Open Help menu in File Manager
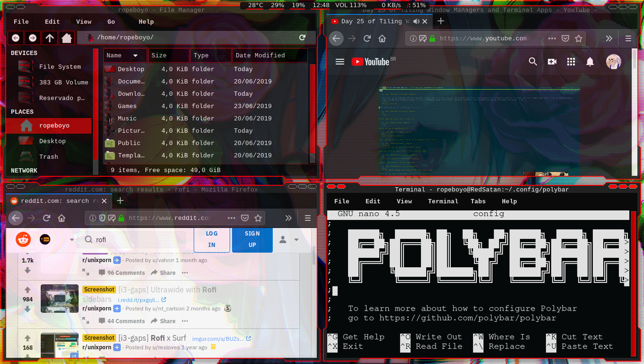The height and width of the screenshot is (364, 644). click(x=146, y=22)
